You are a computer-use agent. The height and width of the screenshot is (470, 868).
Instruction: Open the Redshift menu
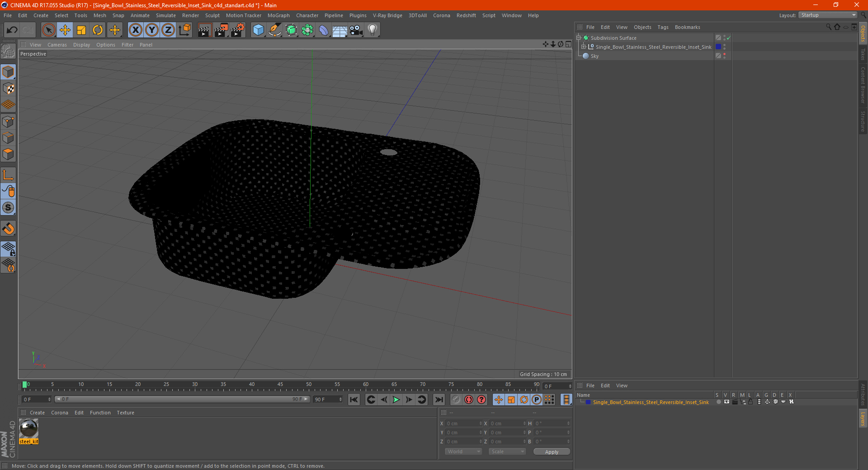(466, 15)
